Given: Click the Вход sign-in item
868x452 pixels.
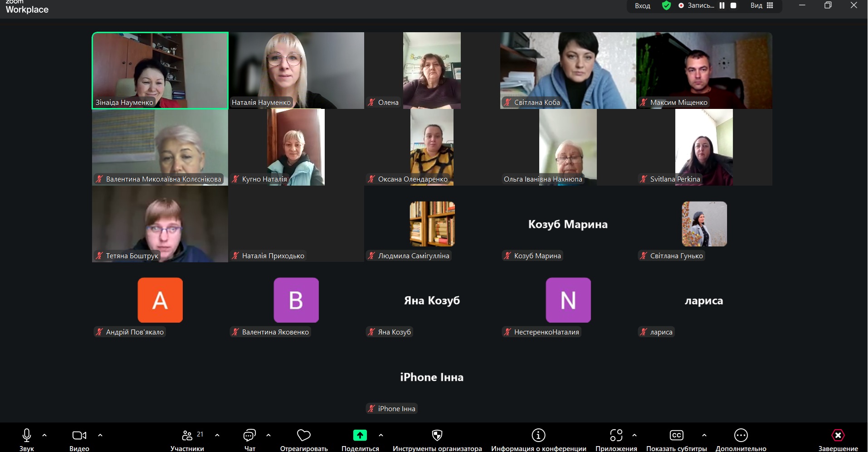Looking at the screenshot, I should 642,5.
